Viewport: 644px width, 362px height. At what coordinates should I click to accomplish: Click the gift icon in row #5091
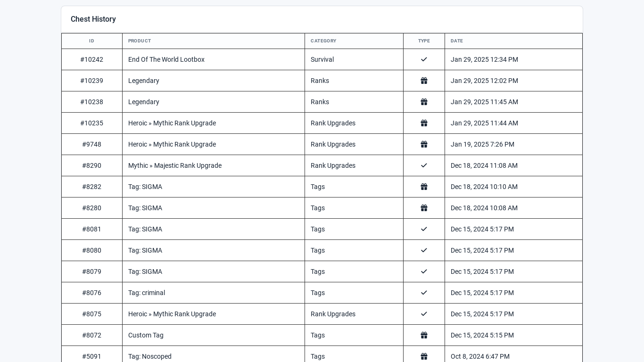click(x=424, y=356)
